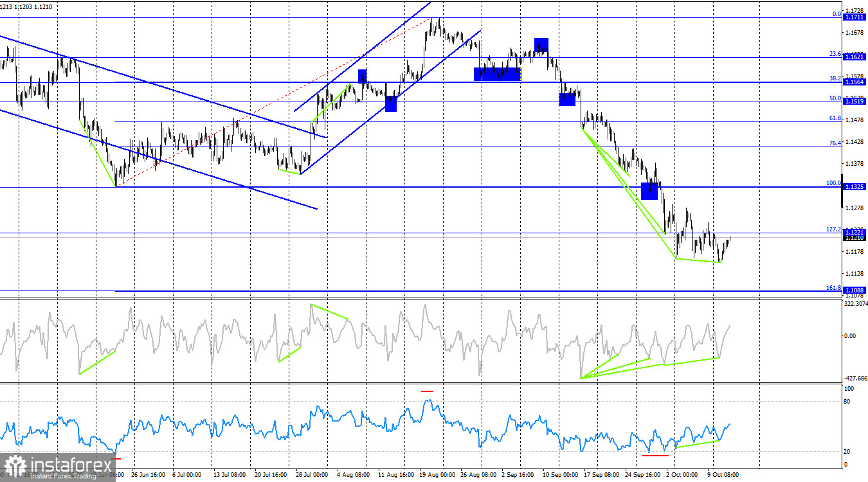Screen dimensions: 868x482
Task: Click the 1.1621 price label
Action: [854, 57]
